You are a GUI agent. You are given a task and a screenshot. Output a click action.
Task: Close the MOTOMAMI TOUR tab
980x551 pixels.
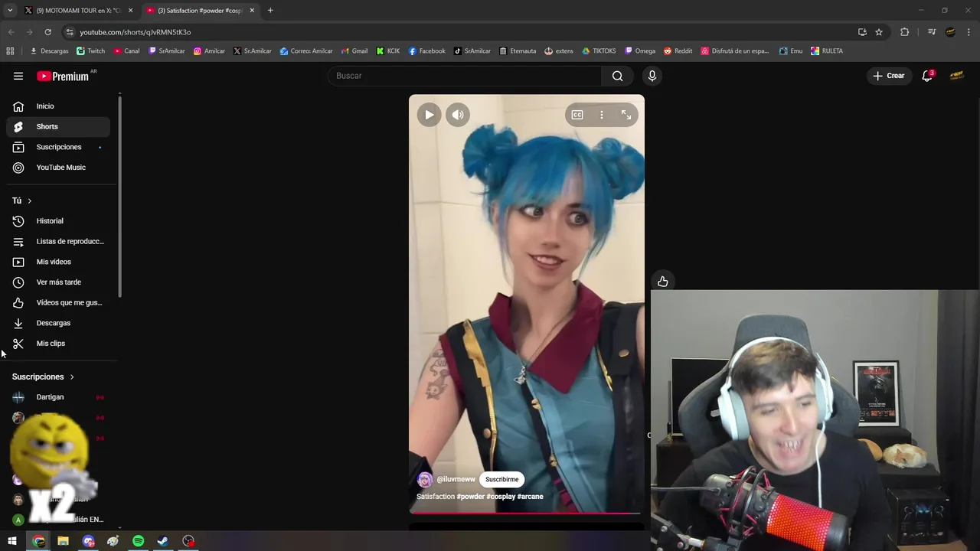pos(131,11)
